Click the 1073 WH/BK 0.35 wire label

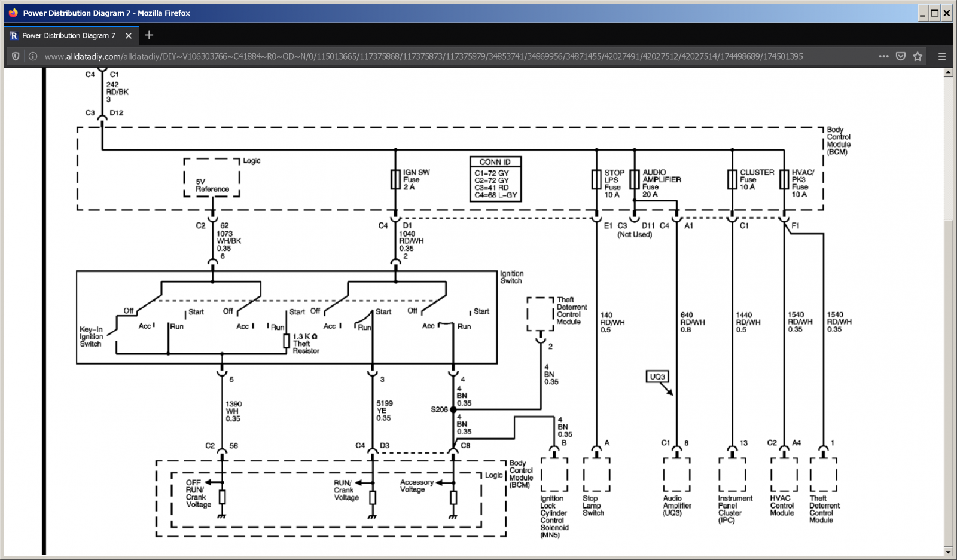(x=228, y=241)
